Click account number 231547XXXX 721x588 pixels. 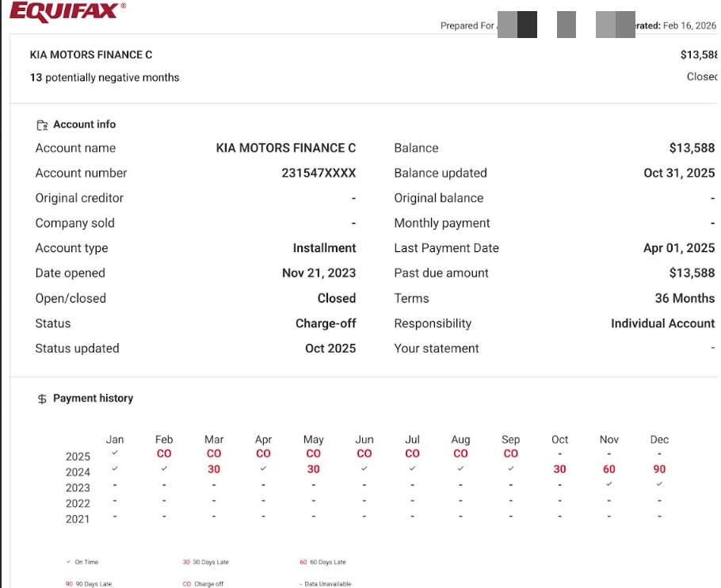click(319, 173)
